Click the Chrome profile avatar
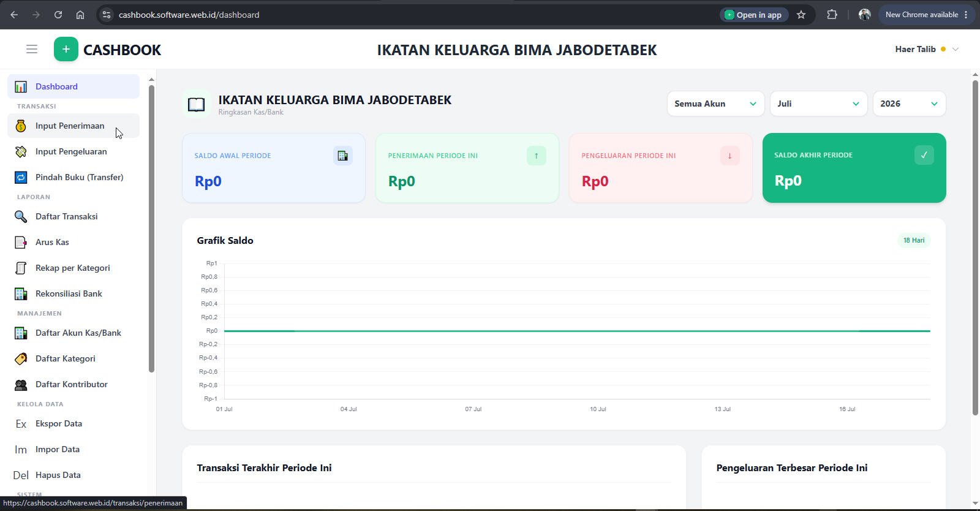This screenshot has width=980, height=511. 864,15
